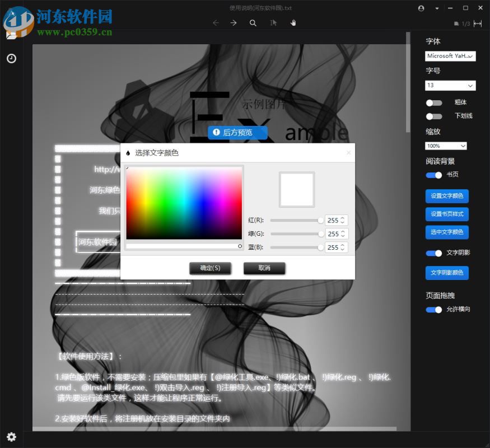Confirm color with 确定(S) button
Screen dimensions: 490x448
click(211, 268)
